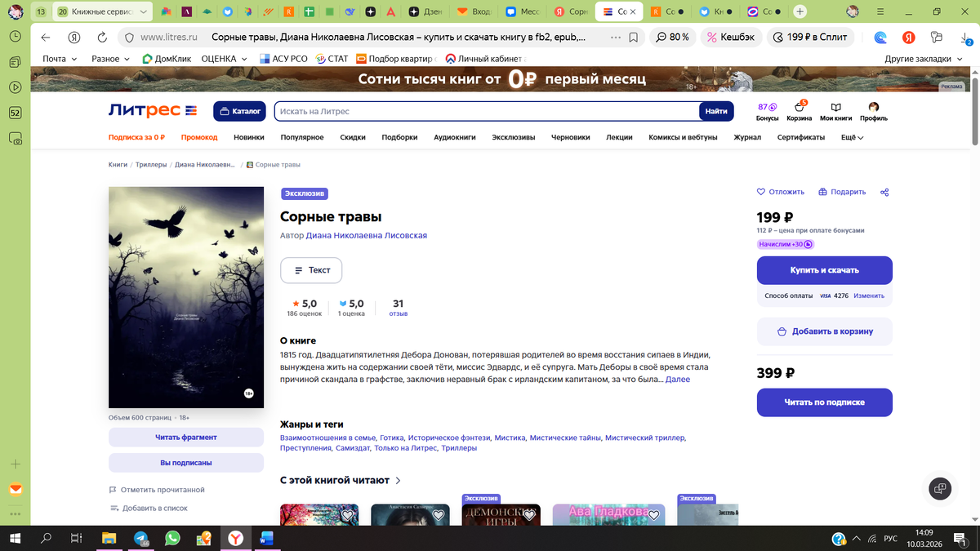Open Популярное menu item
The width and height of the screenshot is (980, 551).
[x=302, y=137]
